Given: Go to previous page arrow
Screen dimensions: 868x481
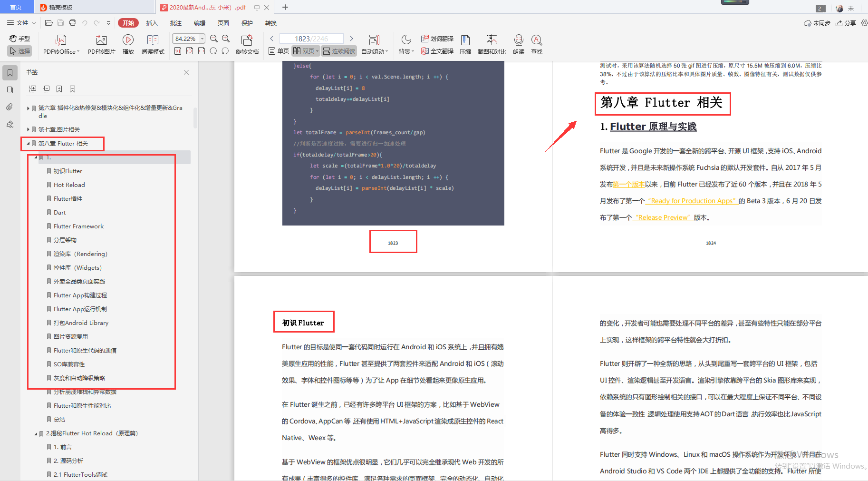Looking at the screenshot, I should [271, 39].
